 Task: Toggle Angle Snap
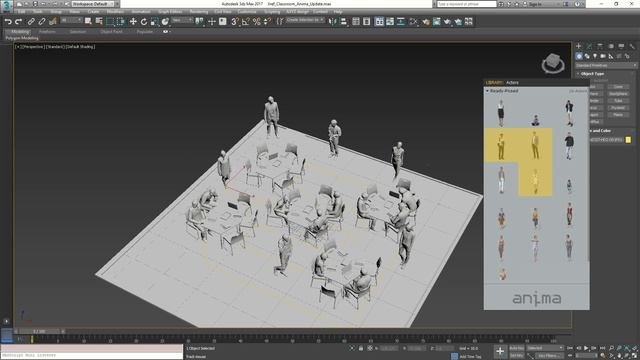point(246,22)
